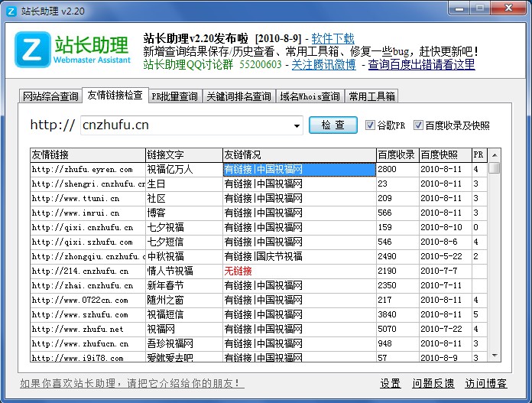Click the 新年春节 link text cell

[x=184, y=286]
